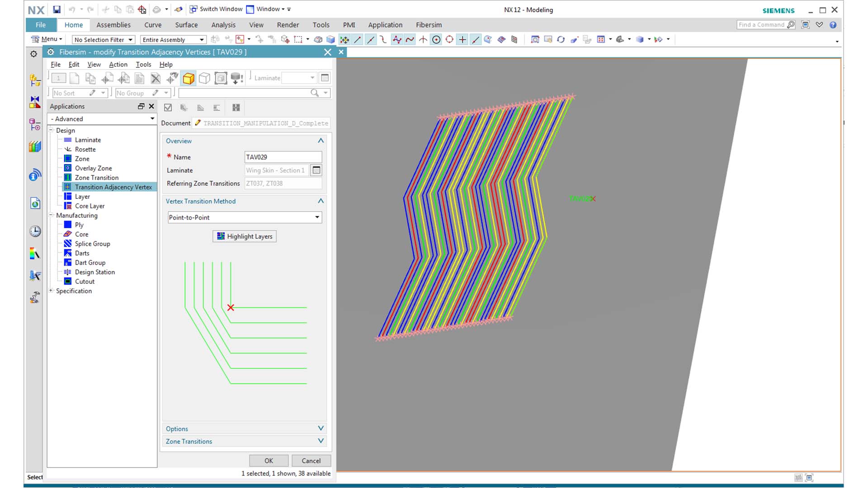Image resolution: width=868 pixels, height=488 pixels.
Task: Select the Transition Adjacency Vertex tree item
Action: tap(113, 187)
